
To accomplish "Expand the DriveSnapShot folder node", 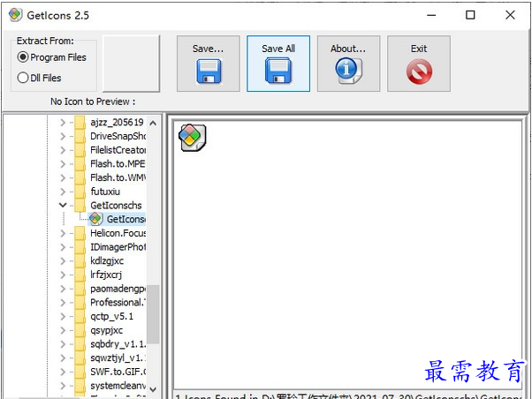I will coord(63,136).
